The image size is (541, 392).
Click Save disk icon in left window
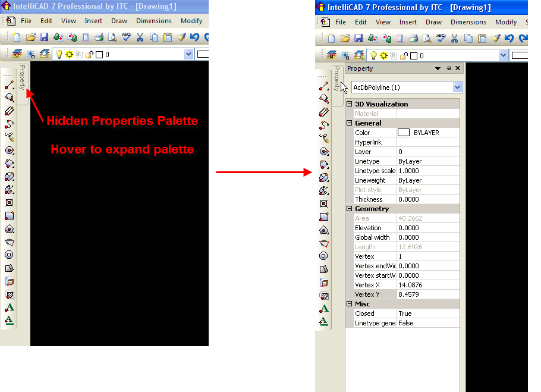click(x=44, y=37)
